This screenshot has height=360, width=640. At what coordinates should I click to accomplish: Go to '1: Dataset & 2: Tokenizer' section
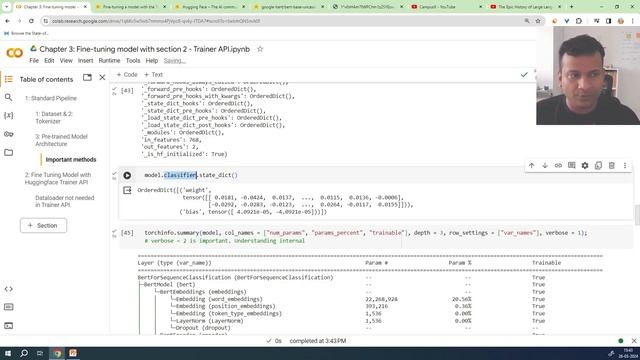click(54, 118)
